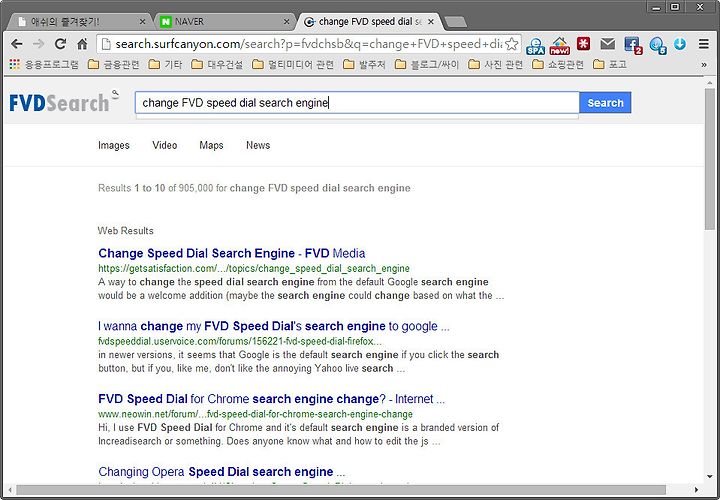
Task: Open the mail envelope extension icon
Action: 608,44
